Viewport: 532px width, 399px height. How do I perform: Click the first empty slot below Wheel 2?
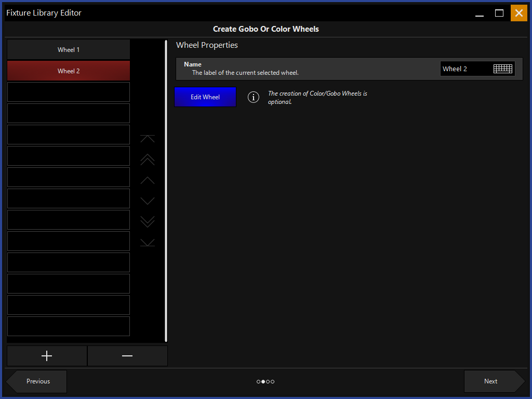[x=69, y=92]
